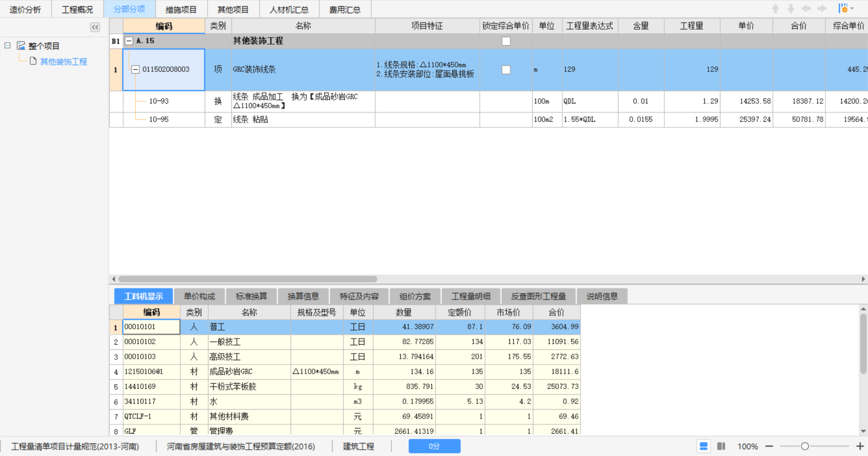
Task: Click the 其他材料费 row name
Action: (x=229, y=416)
